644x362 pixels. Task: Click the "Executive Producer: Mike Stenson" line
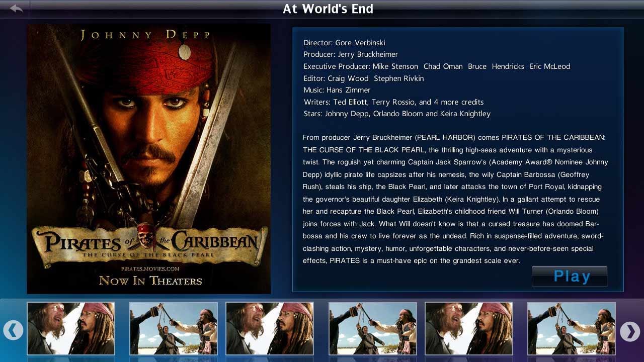pyautogui.click(x=437, y=66)
